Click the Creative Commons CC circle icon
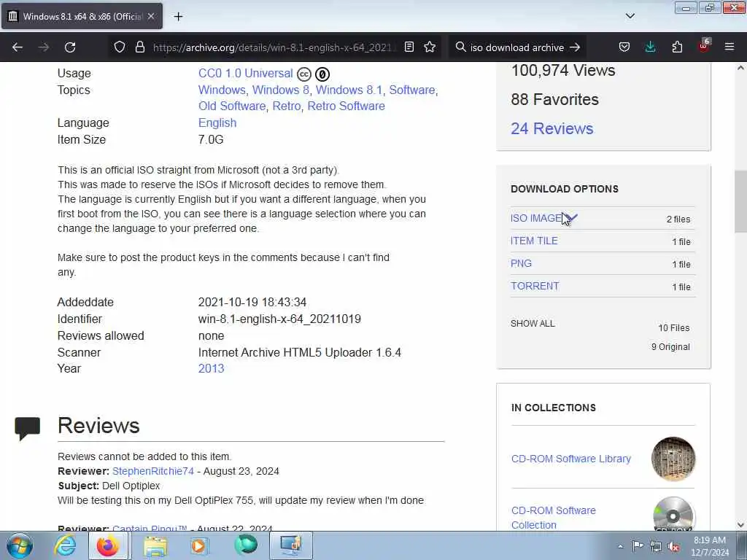Screen dimensions: 747x560 [x=304, y=74]
